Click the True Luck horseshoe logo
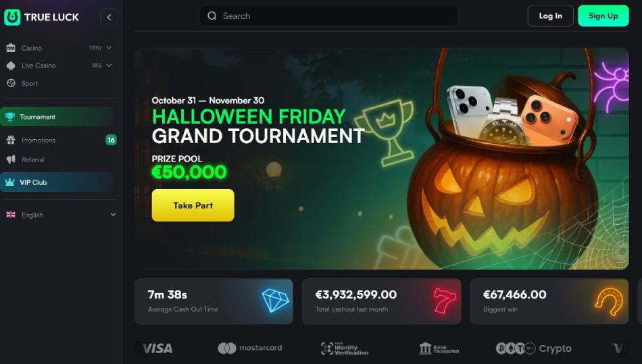This screenshot has height=364, width=642. (x=12, y=17)
